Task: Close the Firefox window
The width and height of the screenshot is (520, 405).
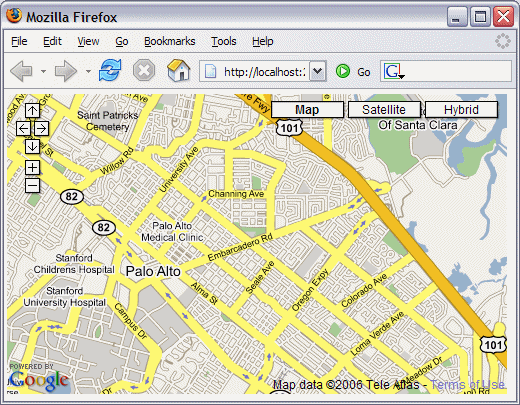Action: click(x=504, y=17)
